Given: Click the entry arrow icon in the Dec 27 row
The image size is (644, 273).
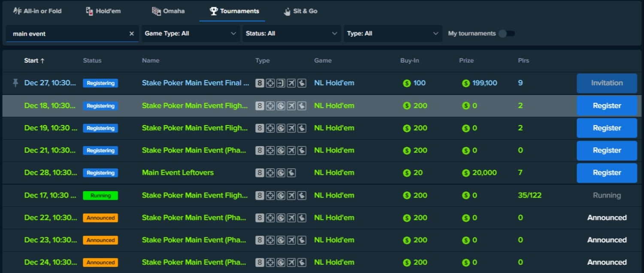Looking at the screenshot, I should [281, 83].
